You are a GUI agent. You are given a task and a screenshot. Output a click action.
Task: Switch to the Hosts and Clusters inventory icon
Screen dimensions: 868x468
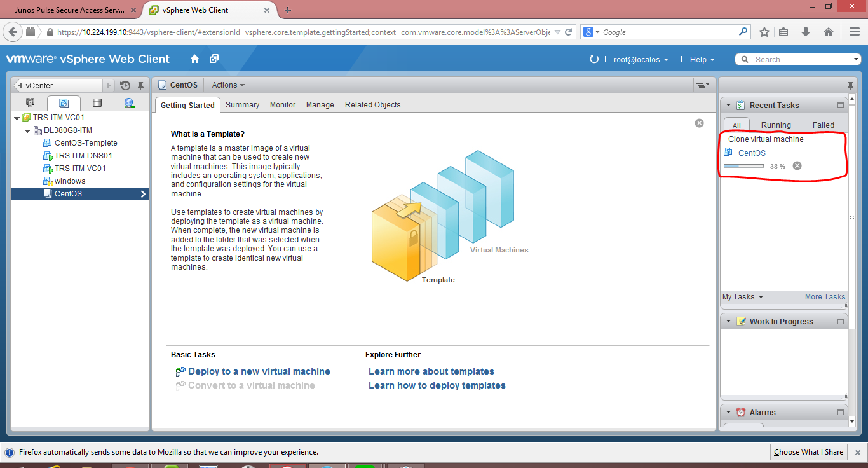(30, 102)
